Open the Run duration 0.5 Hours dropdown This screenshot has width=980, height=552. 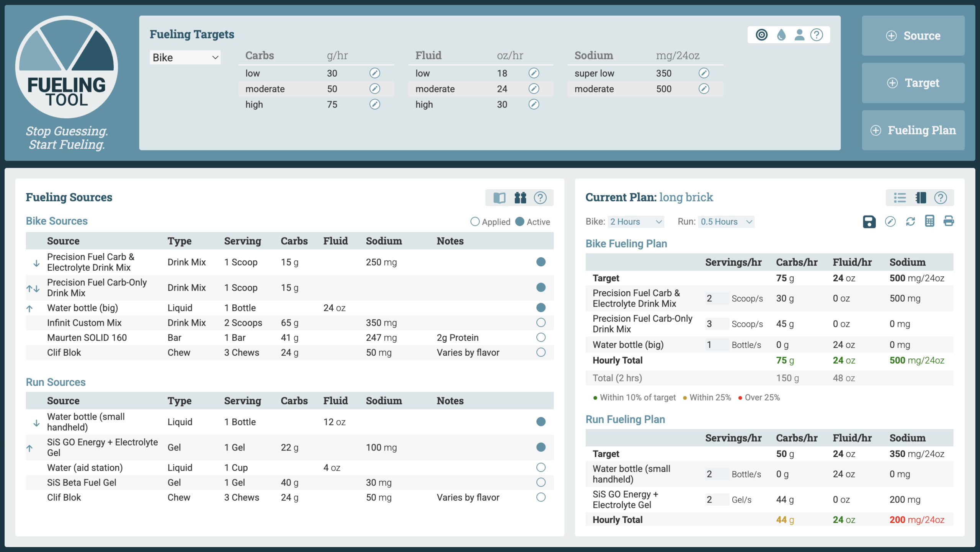coord(726,222)
